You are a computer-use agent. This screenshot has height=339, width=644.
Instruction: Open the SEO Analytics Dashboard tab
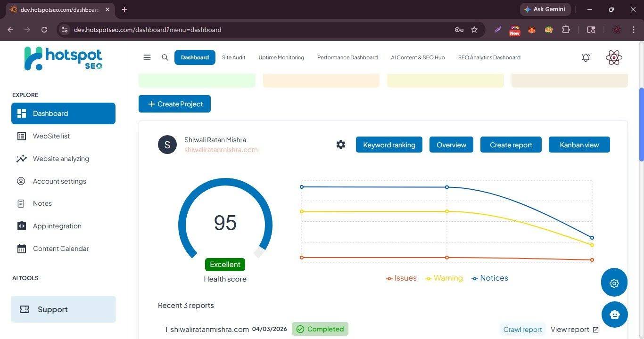coord(489,57)
